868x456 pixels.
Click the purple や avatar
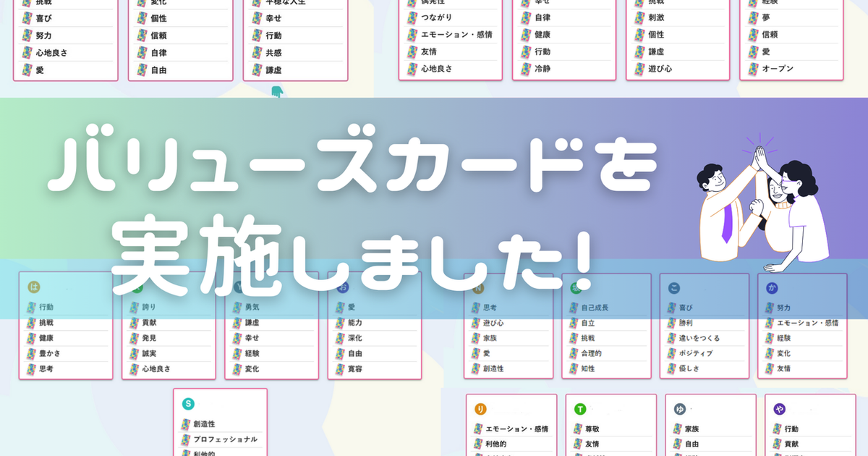pos(779,409)
